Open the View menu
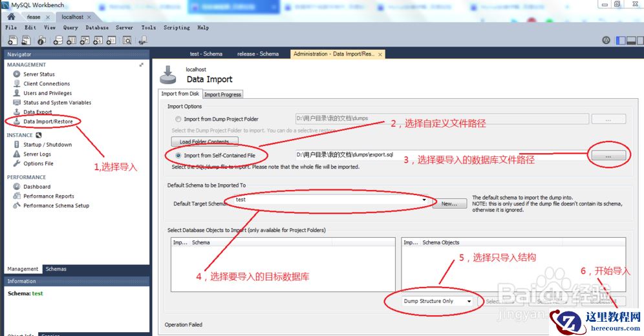The image size is (644, 336). [50, 28]
